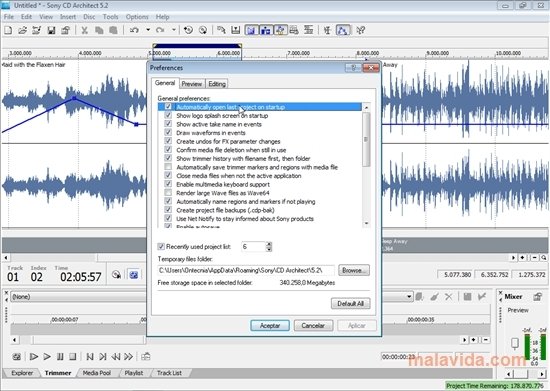Click the Cancelar button
The width and height of the screenshot is (550, 391).
coord(313,325)
